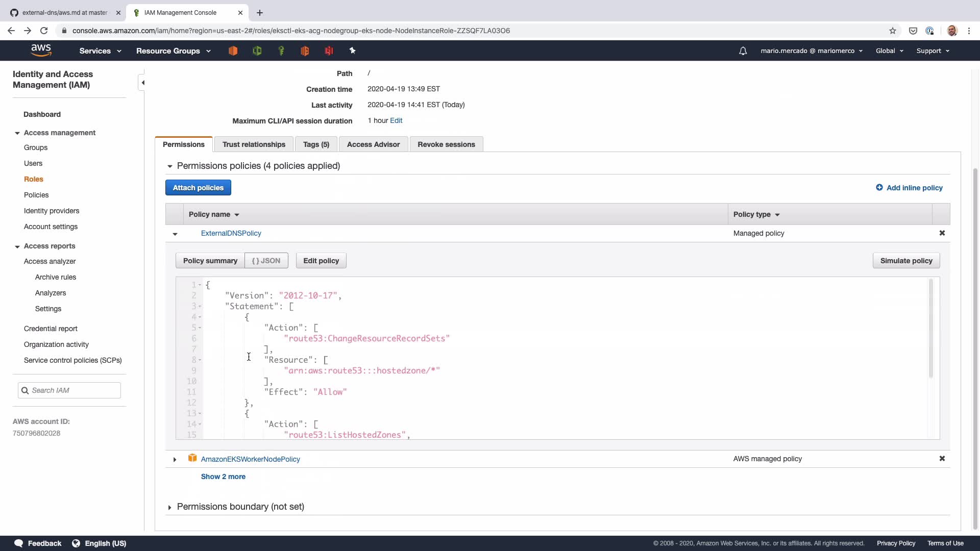980x551 pixels.
Task: Switch to the Access Advisor tab
Action: click(373, 144)
